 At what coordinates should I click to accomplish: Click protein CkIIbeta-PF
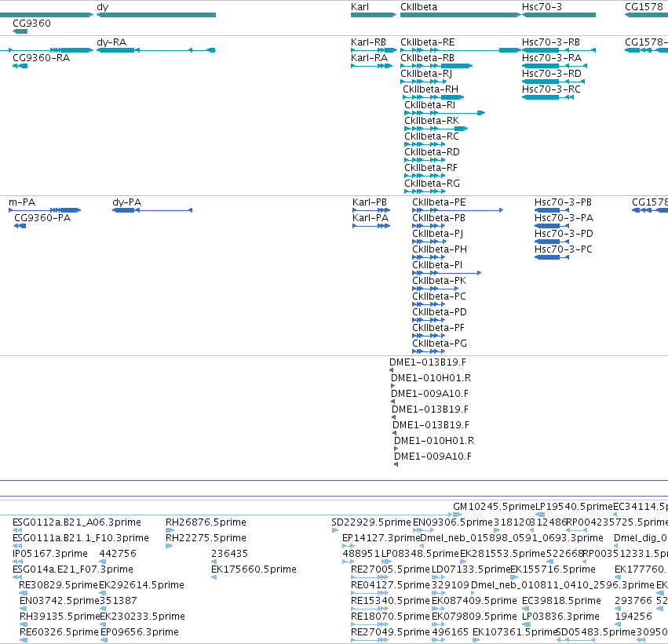click(429, 337)
